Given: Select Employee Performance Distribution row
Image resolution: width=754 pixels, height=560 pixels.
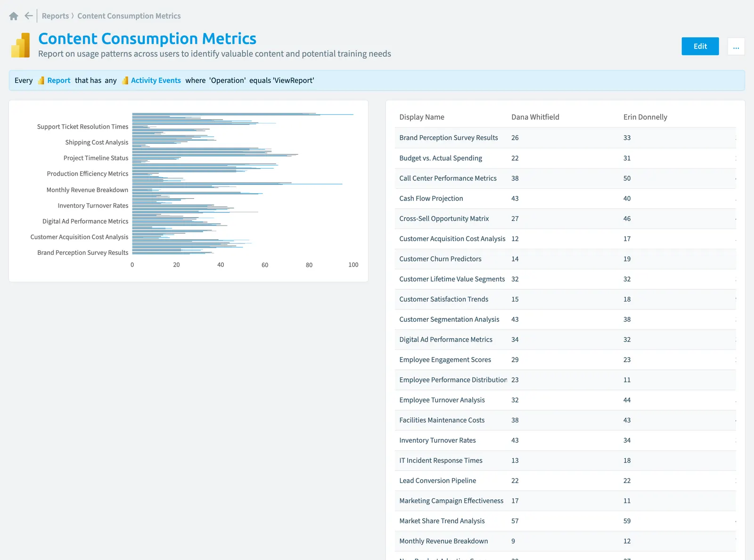Looking at the screenshot, I should [x=565, y=380].
